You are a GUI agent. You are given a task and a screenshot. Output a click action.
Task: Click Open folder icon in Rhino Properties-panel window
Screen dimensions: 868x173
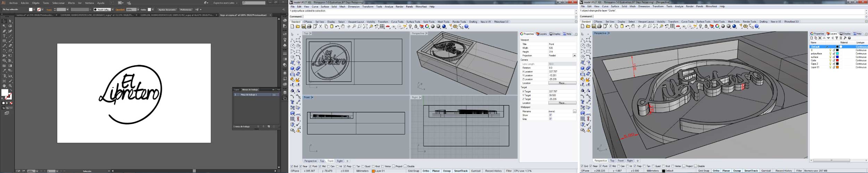click(298, 26)
